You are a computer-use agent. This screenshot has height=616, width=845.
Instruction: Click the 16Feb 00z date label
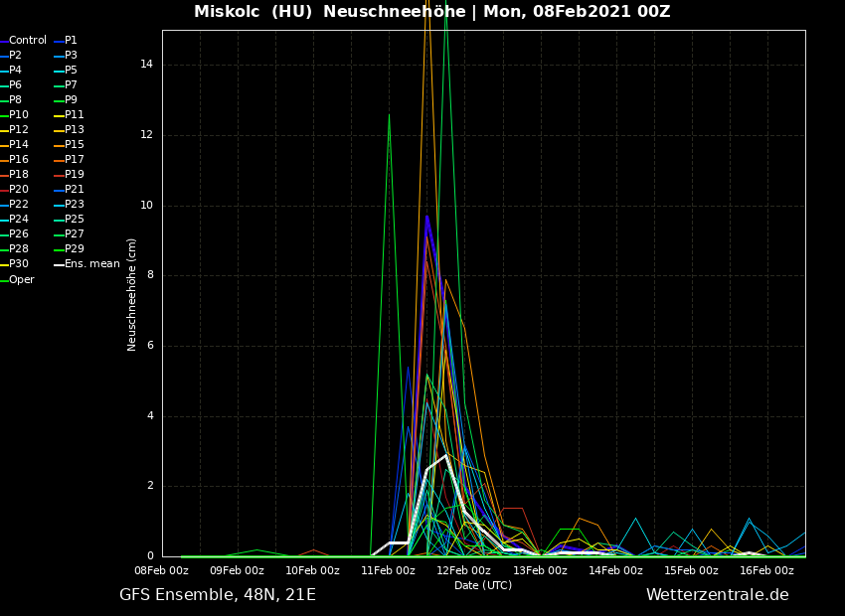[x=766, y=571]
